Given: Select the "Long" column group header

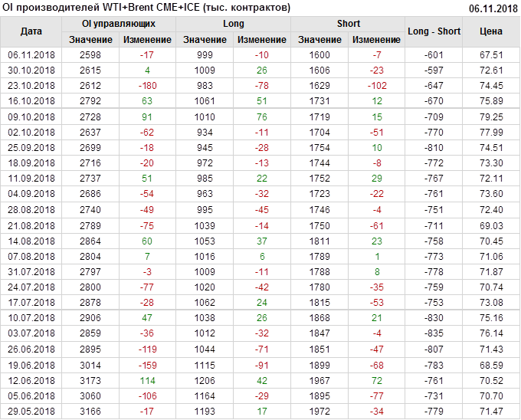Looking at the screenshot, I should coord(234,24).
